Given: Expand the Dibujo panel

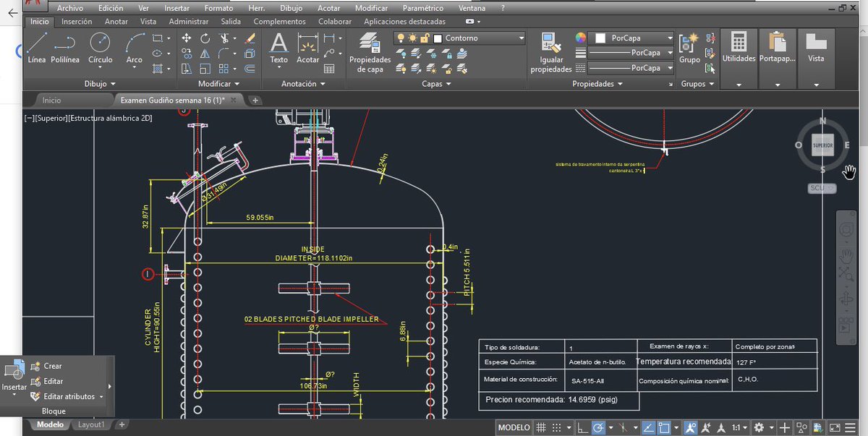Looking at the screenshot, I should click(x=101, y=84).
